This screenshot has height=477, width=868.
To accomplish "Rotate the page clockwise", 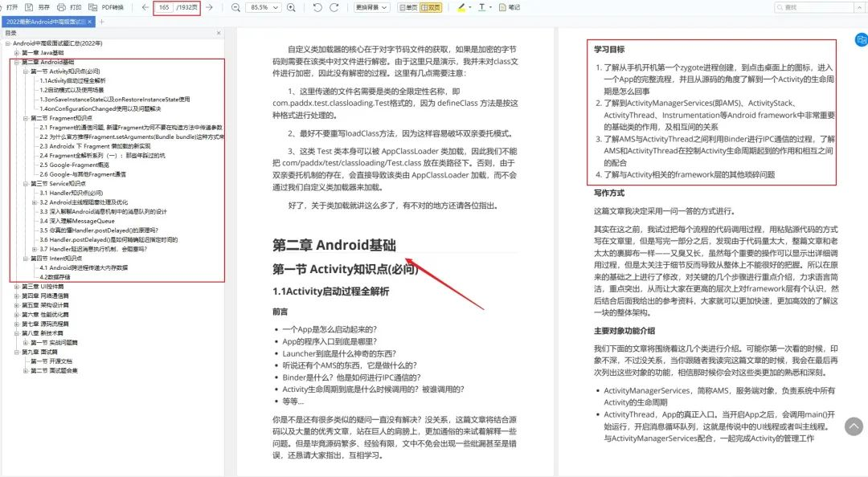I will click(x=334, y=7).
